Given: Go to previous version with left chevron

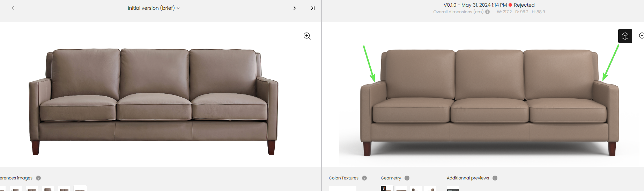Looking at the screenshot, I should point(13,8).
